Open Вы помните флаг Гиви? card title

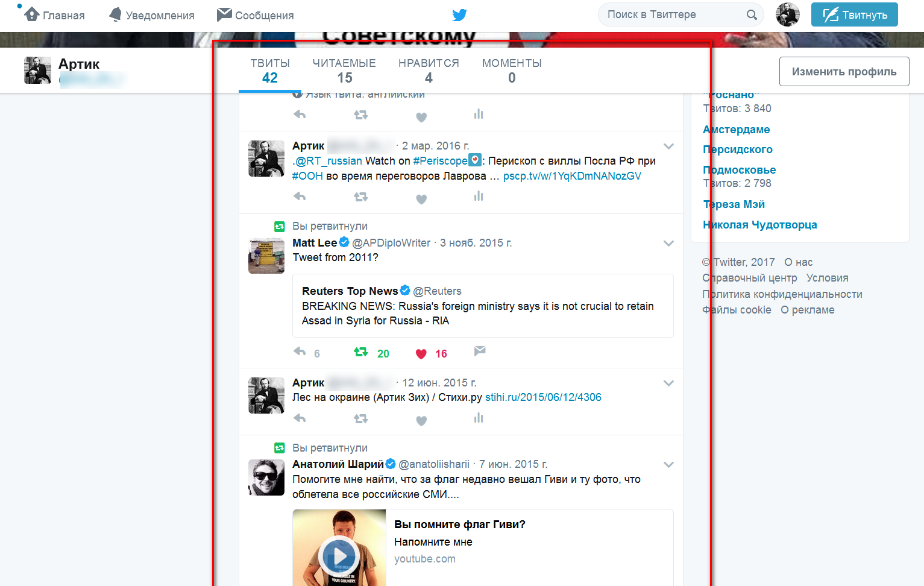460,525
